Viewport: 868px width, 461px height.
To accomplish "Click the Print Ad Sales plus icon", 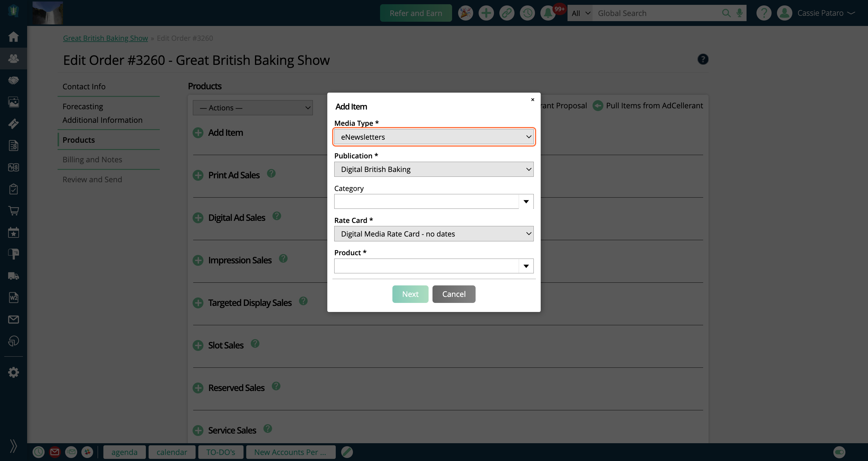I will coord(198,175).
